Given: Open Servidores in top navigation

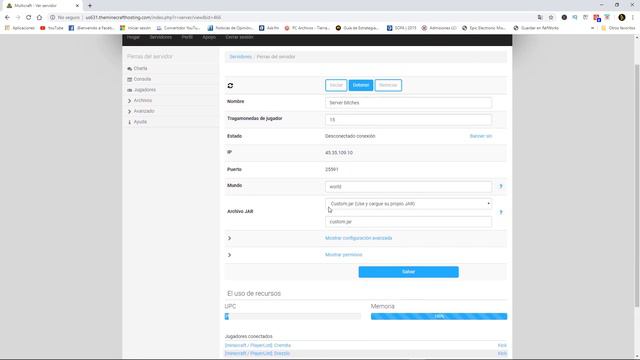Looking at the screenshot, I should click(160, 37).
